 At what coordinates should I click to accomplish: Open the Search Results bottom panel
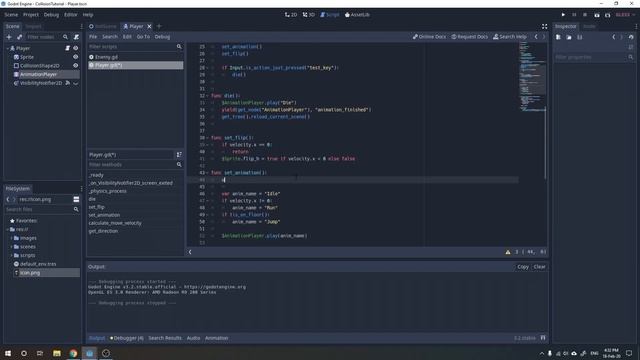[165, 338]
